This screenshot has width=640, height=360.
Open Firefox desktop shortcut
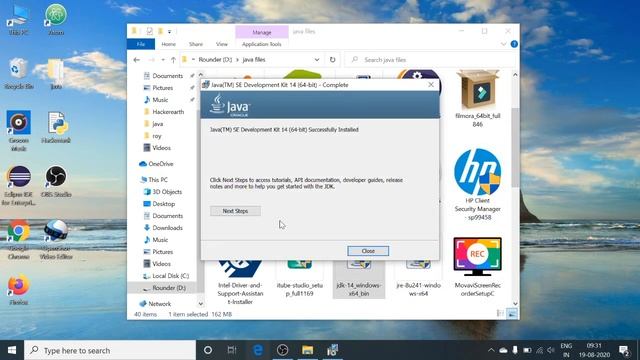pos(18,289)
